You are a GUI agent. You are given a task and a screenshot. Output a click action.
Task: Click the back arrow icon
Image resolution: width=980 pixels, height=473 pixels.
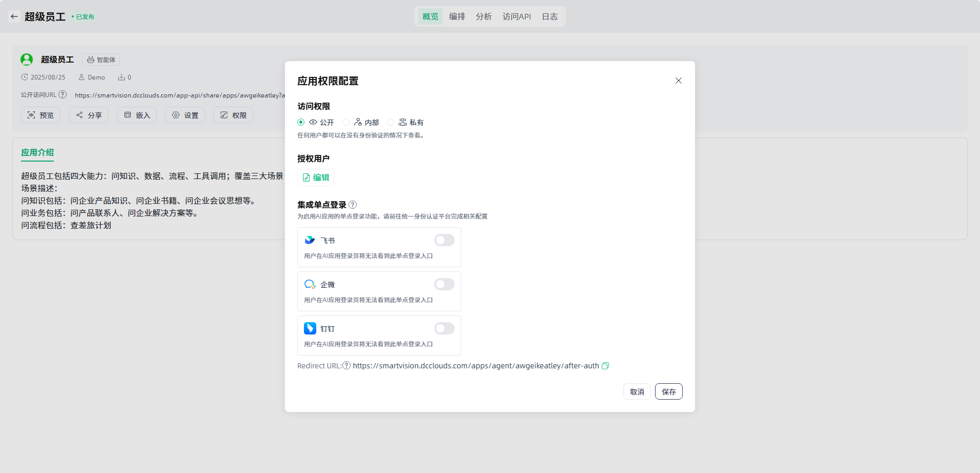coord(14,16)
